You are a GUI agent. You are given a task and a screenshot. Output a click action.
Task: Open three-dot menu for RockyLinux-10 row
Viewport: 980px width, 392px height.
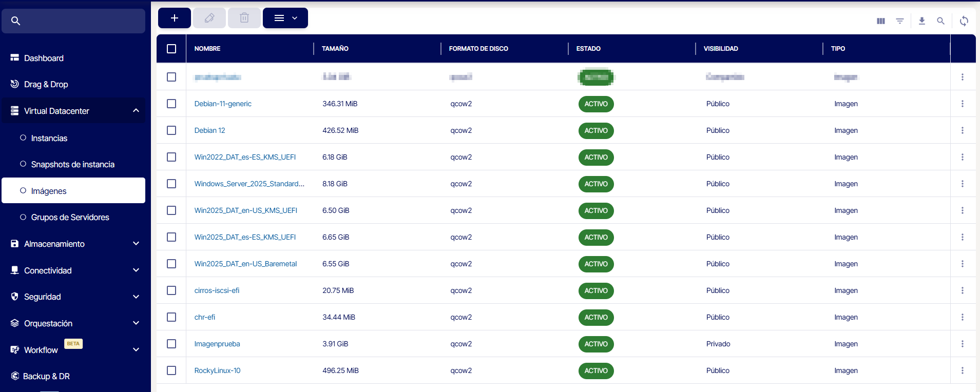(x=962, y=370)
